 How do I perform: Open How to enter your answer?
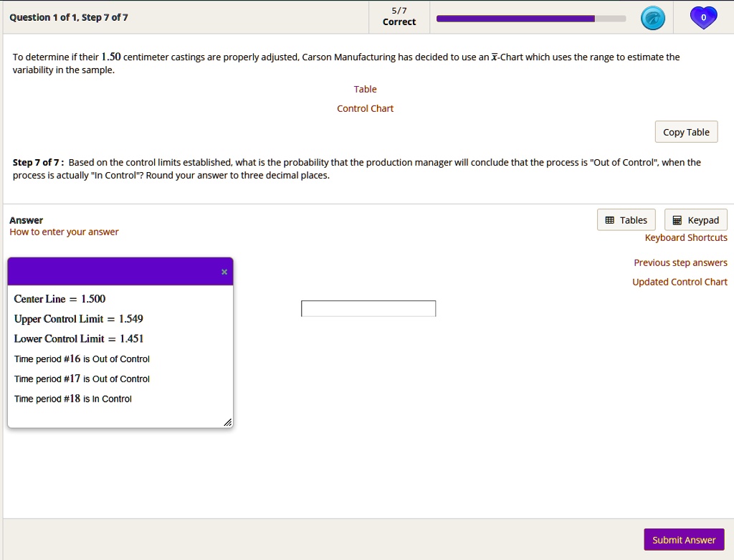click(x=64, y=232)
